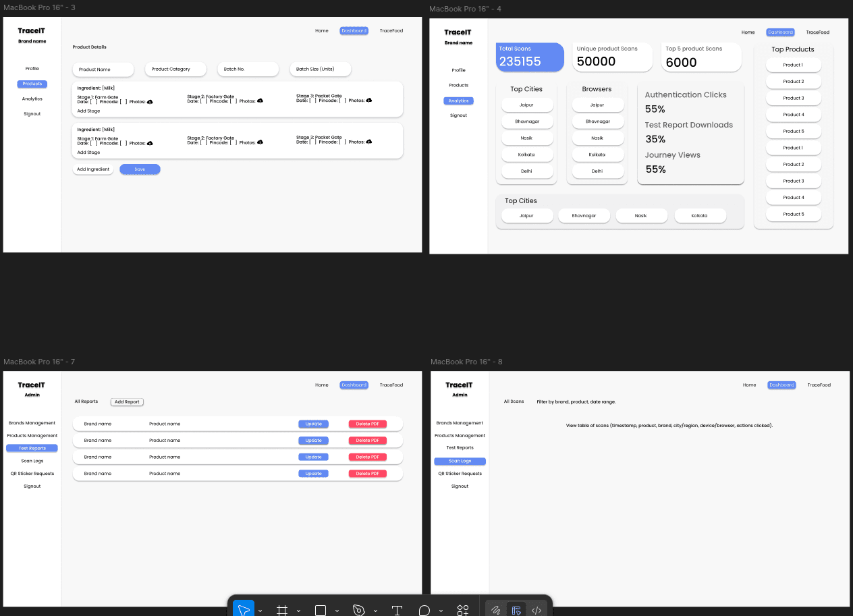Switch to Draw mode icon

(x=496, y=610)
